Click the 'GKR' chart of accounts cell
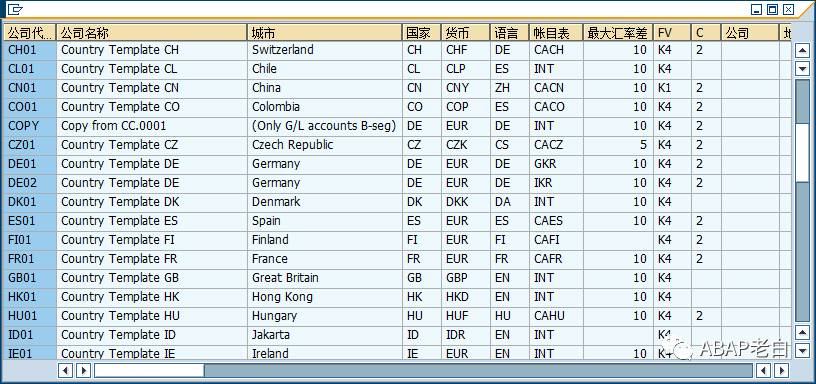 coord(556,164)
